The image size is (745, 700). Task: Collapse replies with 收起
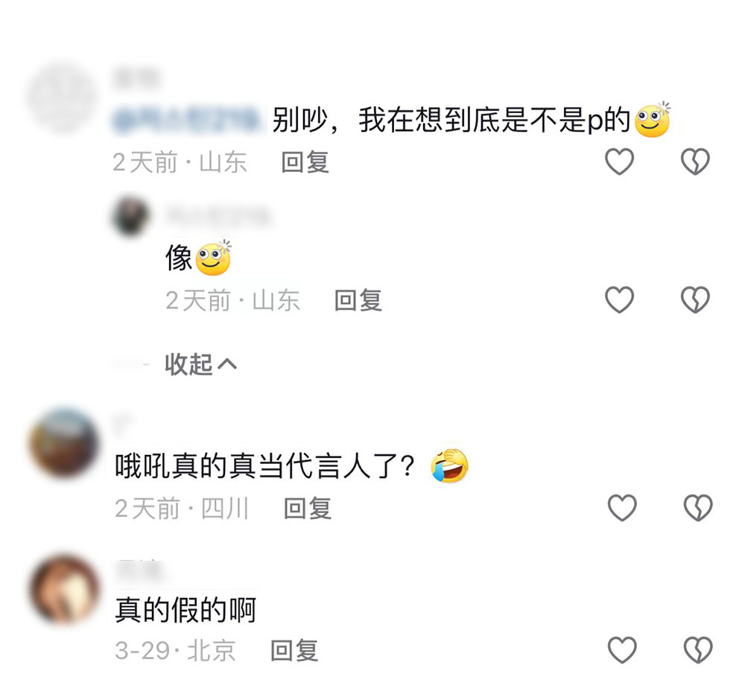point(200,364)
